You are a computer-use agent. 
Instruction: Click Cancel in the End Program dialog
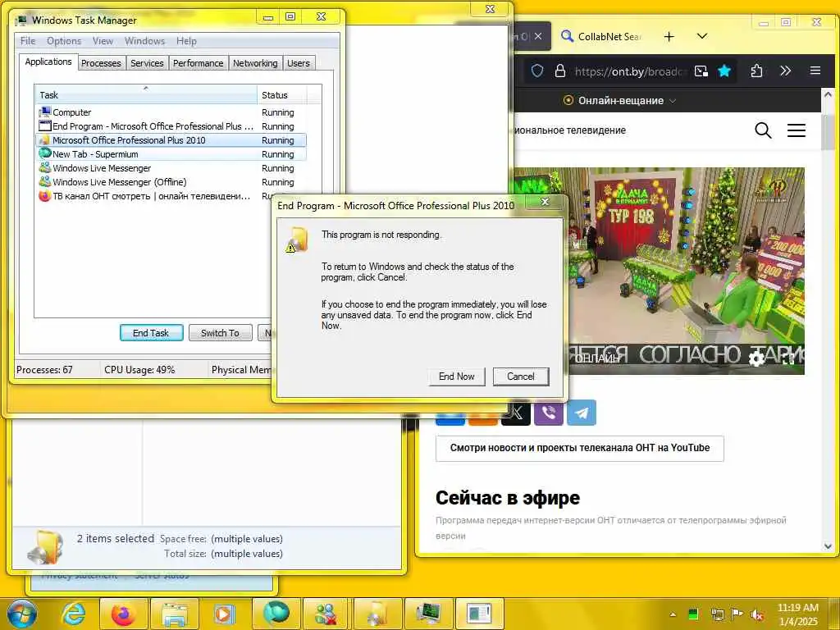[521, 377]
